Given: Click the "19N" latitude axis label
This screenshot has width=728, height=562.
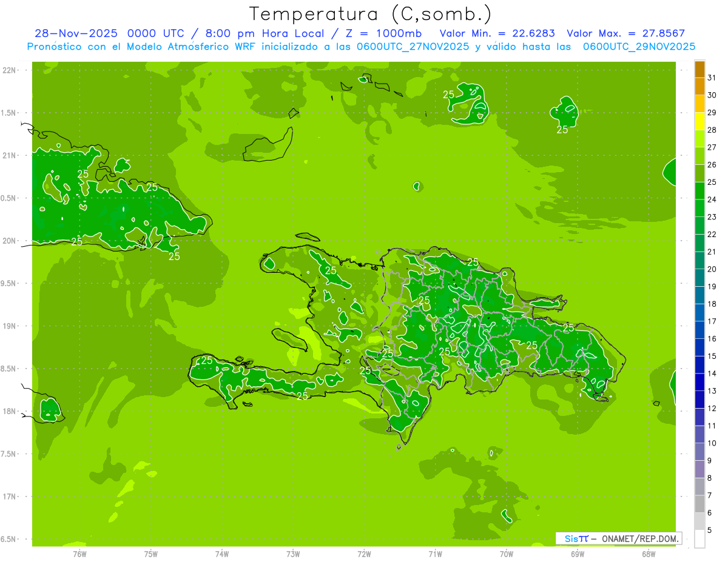Looking at the screenshot, I should pos(9,326).
